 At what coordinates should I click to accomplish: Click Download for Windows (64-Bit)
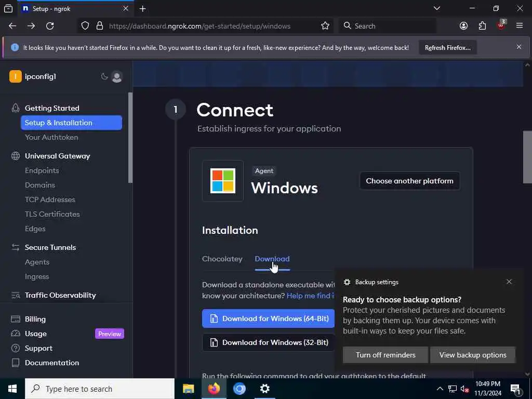268,318
